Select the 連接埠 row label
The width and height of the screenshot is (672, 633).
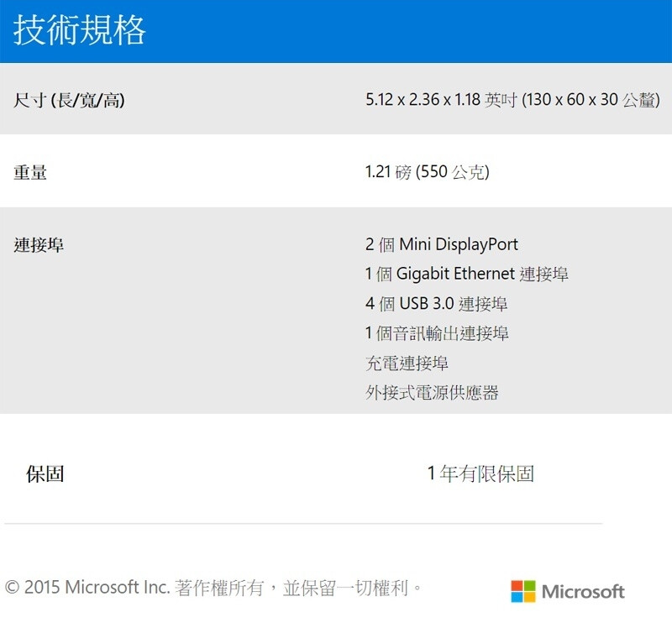pyautogui.click(x=39, y=245)
